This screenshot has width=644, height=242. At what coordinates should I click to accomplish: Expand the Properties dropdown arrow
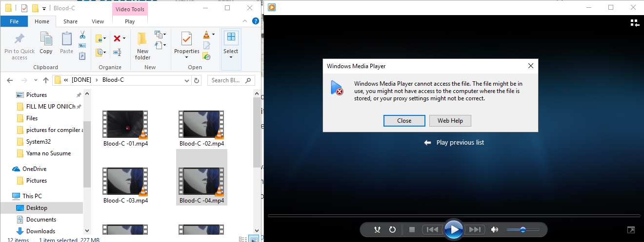[187, 57]
